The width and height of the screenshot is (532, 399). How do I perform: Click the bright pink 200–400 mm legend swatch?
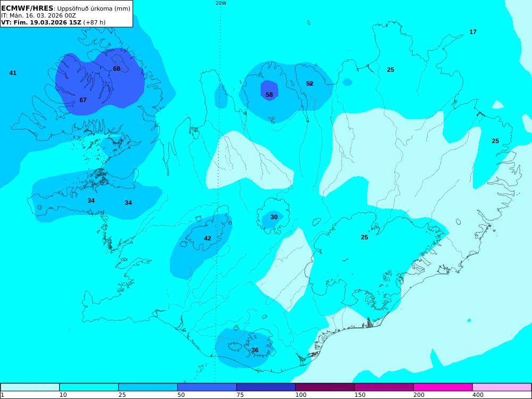[x=443, y=387]
